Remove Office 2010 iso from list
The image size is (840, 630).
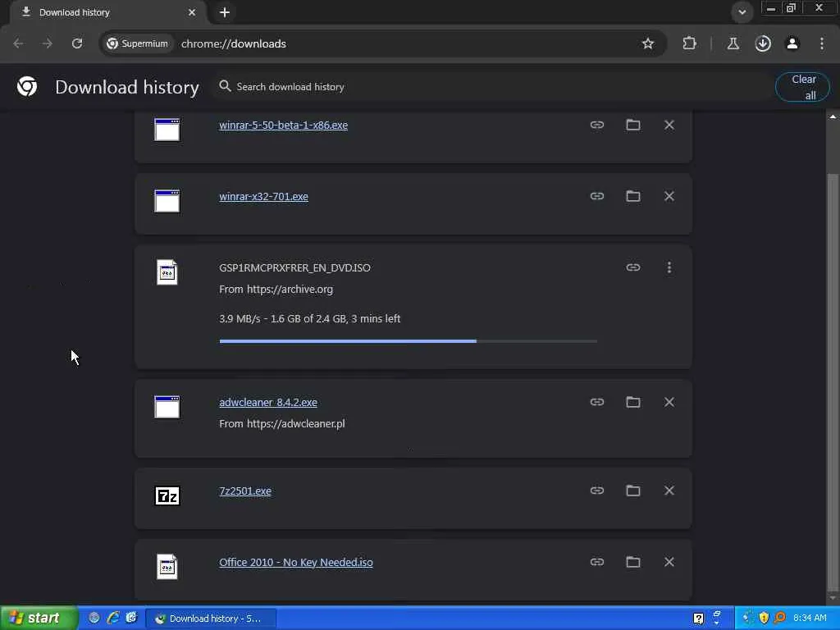pos(669,561)
